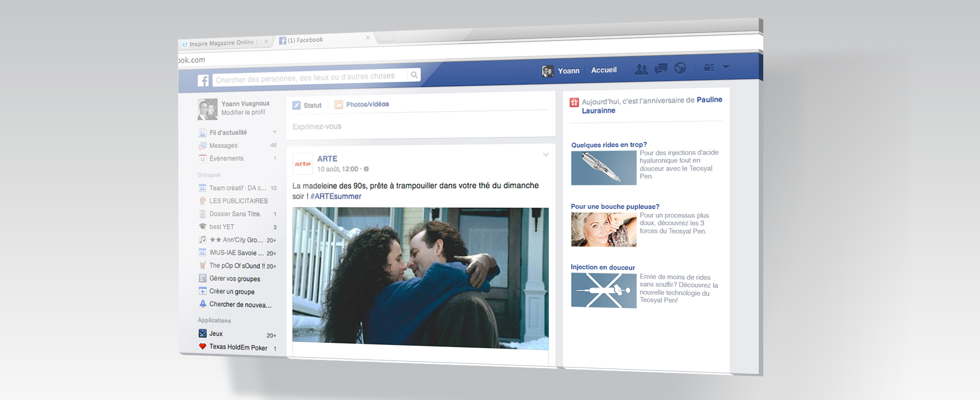Click the Facebook logo icon

point(203,81)
